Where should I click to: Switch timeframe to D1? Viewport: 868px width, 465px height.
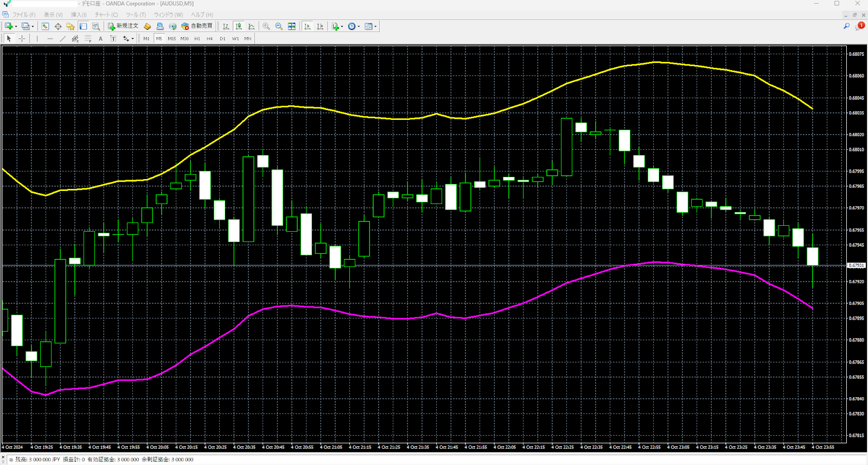[x=222, y=39]
